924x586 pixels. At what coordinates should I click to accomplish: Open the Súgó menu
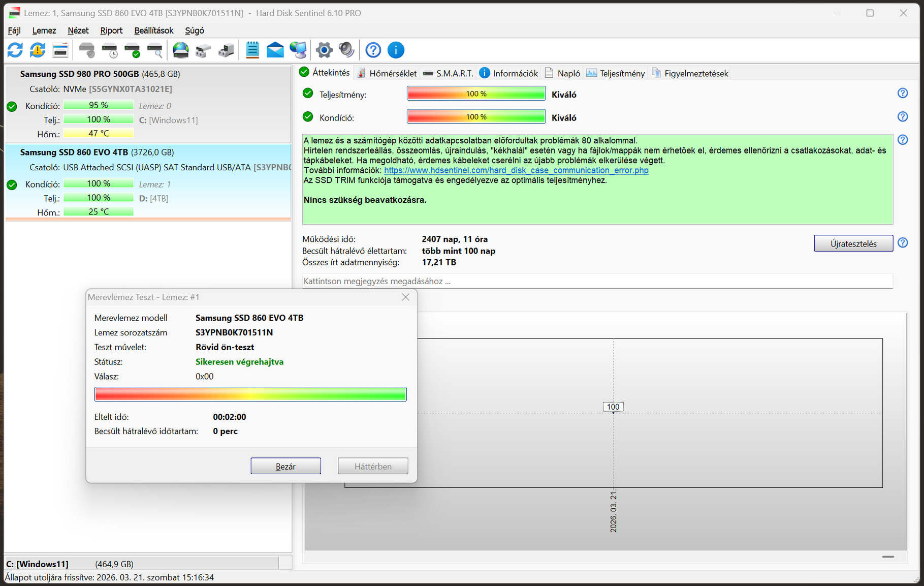(195, 30)
